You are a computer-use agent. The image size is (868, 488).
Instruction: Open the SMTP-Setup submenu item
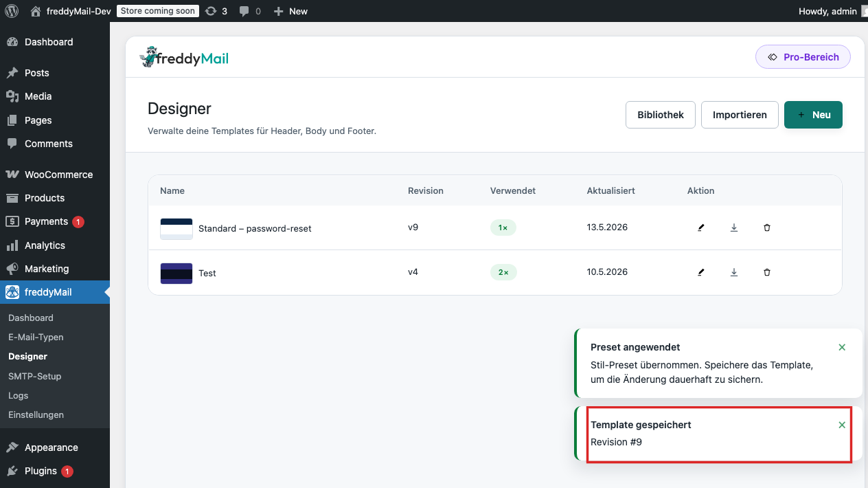pos(35,376)
